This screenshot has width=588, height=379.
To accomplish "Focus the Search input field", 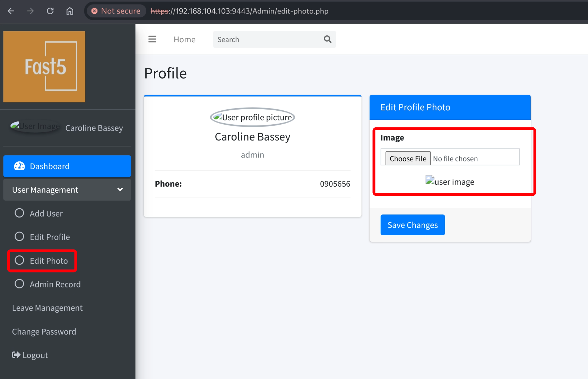I will (x=267, y=40).
